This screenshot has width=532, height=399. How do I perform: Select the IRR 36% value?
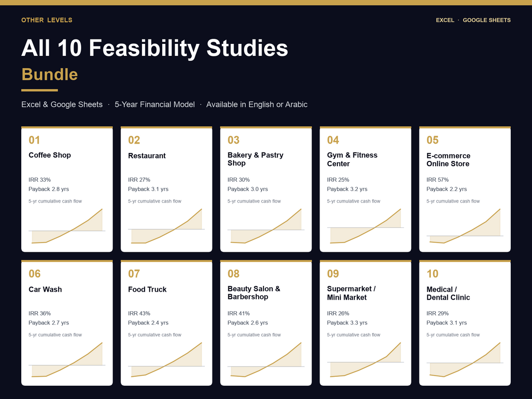(39, 313)
